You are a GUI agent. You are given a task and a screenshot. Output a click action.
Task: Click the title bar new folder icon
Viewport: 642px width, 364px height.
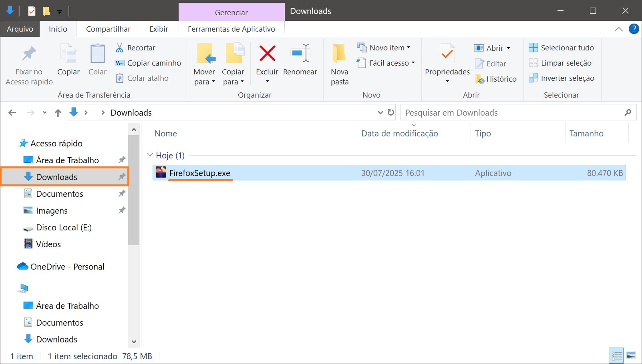(46, 11)
